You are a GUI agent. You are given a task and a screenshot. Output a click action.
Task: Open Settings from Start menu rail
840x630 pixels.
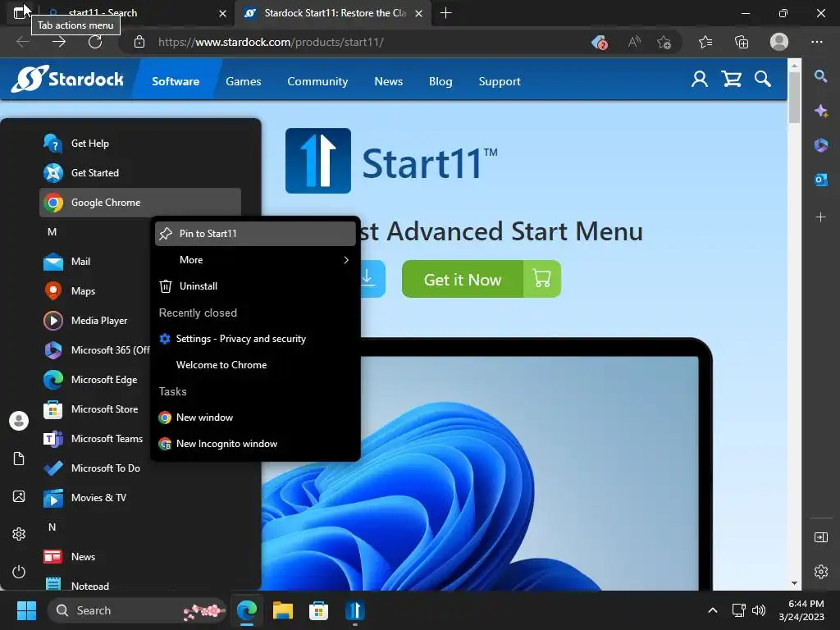click(x=19, y=534)
